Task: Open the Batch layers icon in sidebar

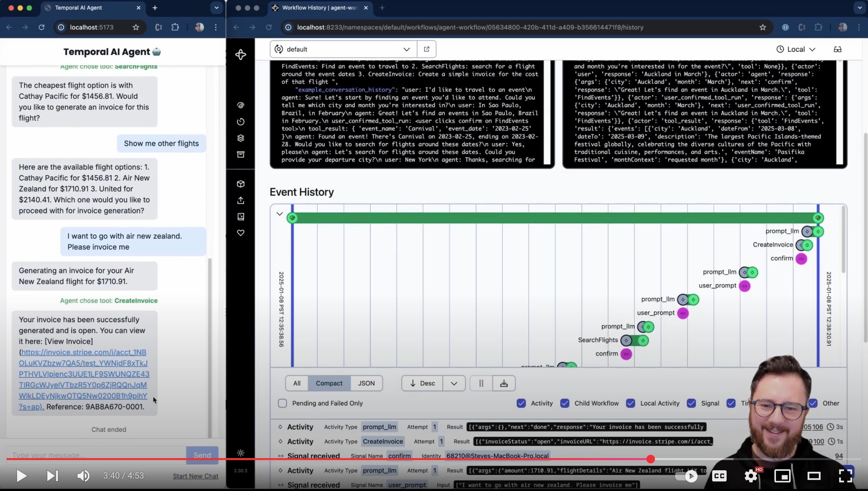Action: click(241, 138)
